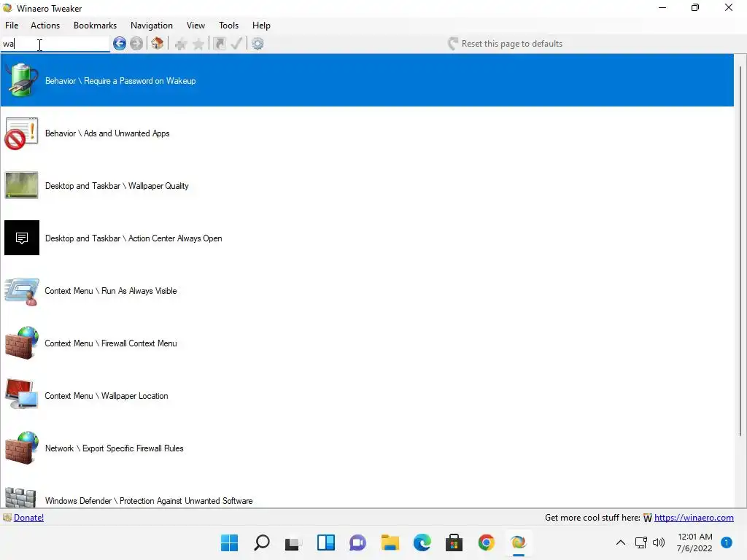Open the Actions menu
This screenshot has height=560, width=747.
point(45,26)
